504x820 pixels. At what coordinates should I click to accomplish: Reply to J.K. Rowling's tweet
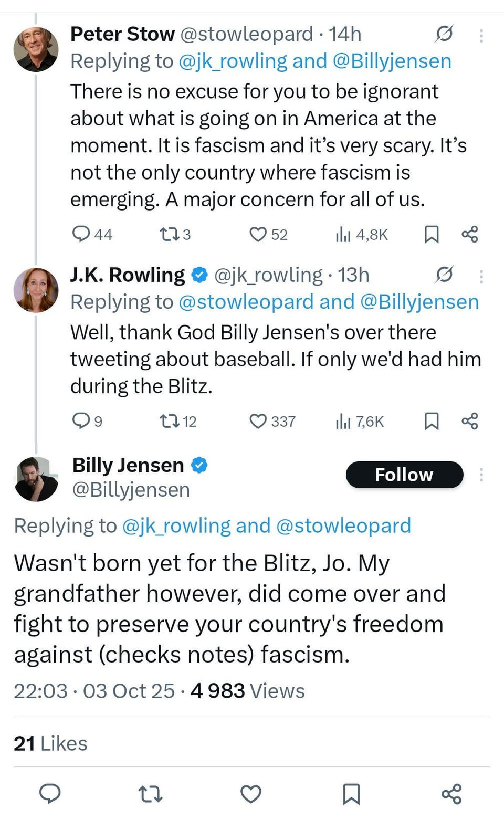point(81,421)
